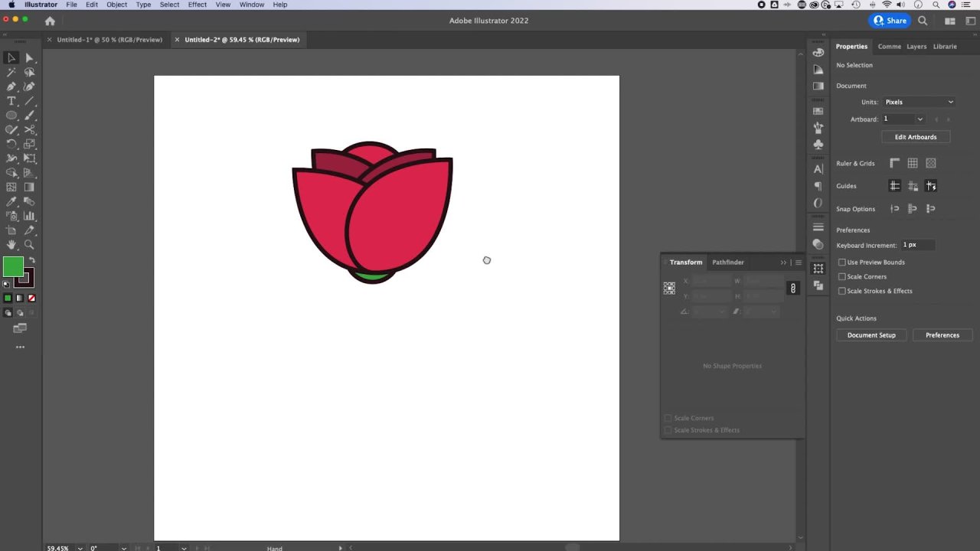Select the Type tool

pyautogui.click(x=11, y=101)
